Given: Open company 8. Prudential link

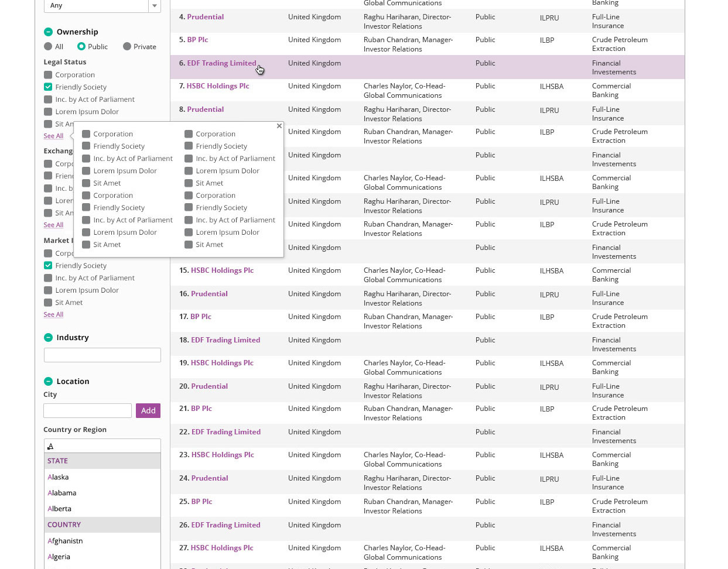Looking at the screenshot, I should 205,109.
